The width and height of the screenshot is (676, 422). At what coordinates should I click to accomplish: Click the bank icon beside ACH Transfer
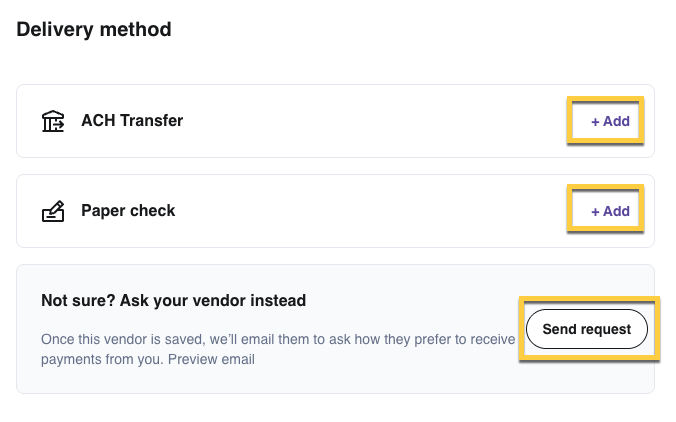pos(52,121)
